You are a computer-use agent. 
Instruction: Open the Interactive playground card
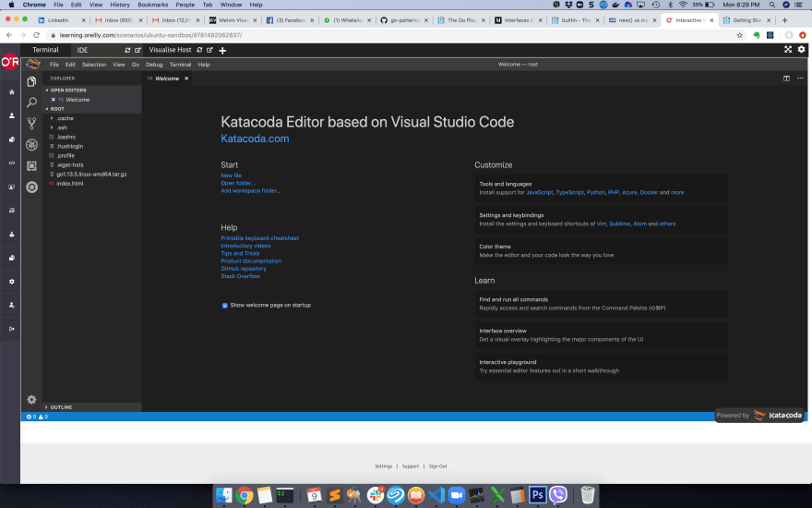[x=601, y=367]
